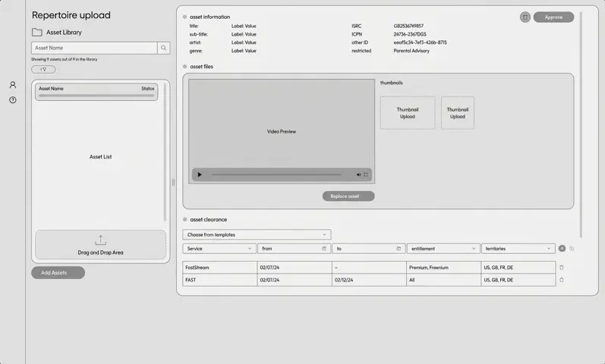The image size is (605, 364).
Task: Mute the video preview audio
Action: coord(358,174)
